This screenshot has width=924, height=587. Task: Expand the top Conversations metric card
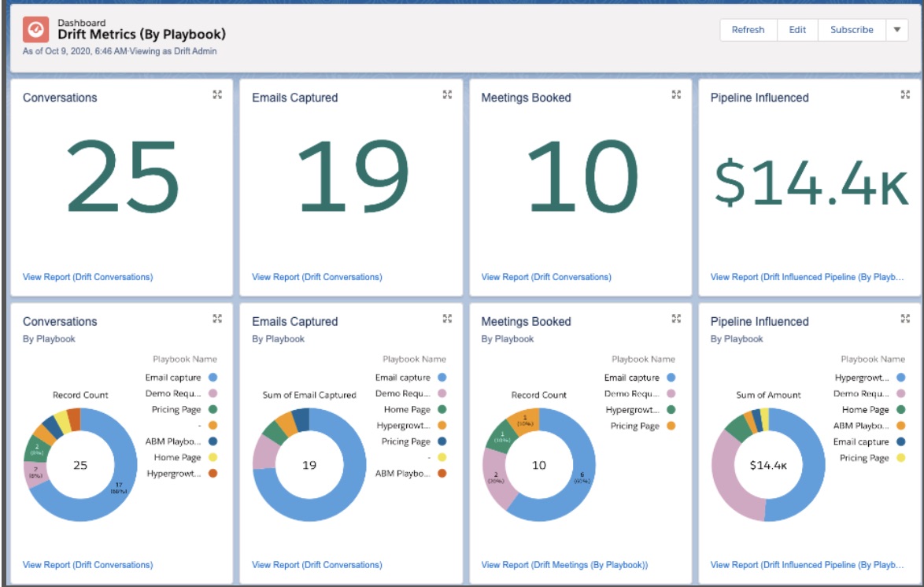tap(217, 95)
